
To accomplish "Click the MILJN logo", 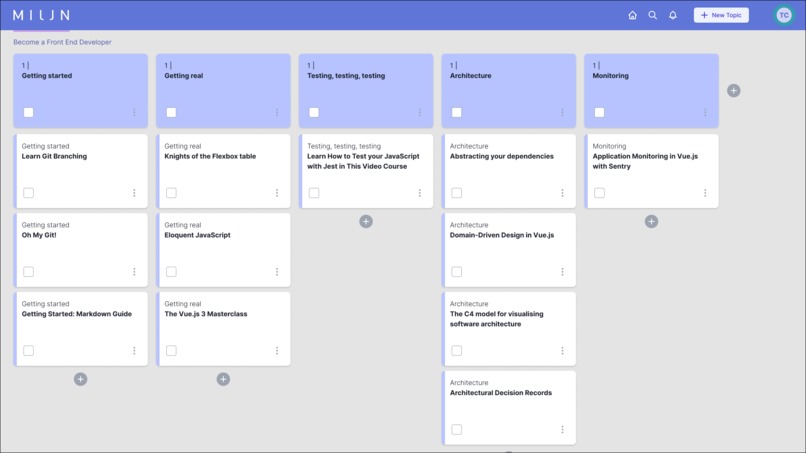I will pyautogui.click(x=41, y=15).
